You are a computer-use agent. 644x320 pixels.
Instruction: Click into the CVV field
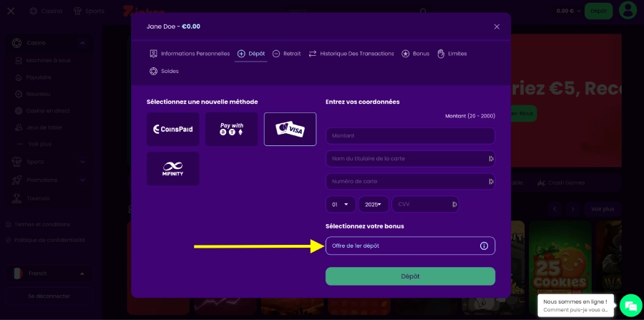(x=421, y=204)
